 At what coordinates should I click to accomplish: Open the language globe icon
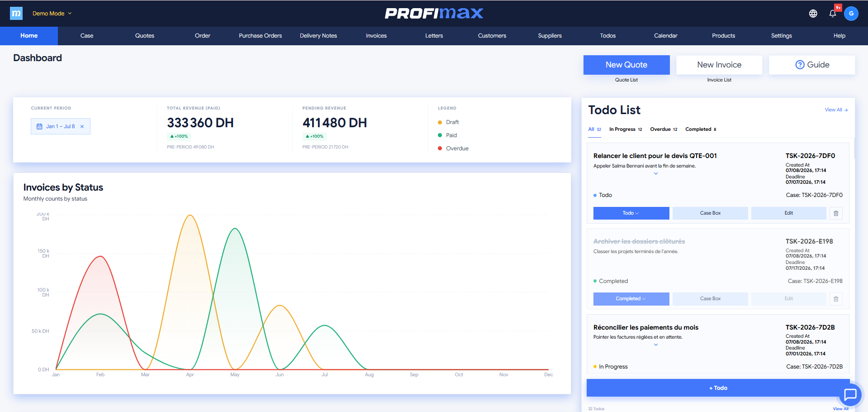[813, 14]
